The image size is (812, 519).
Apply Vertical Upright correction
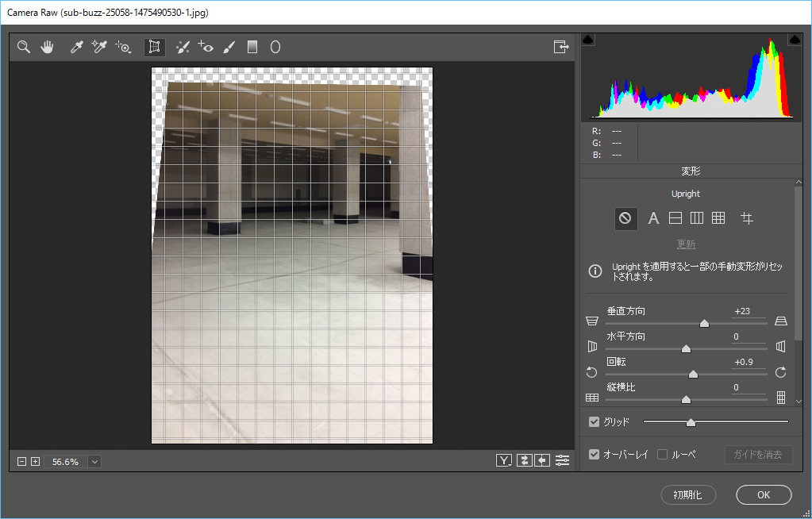click(x=697, y=218)
